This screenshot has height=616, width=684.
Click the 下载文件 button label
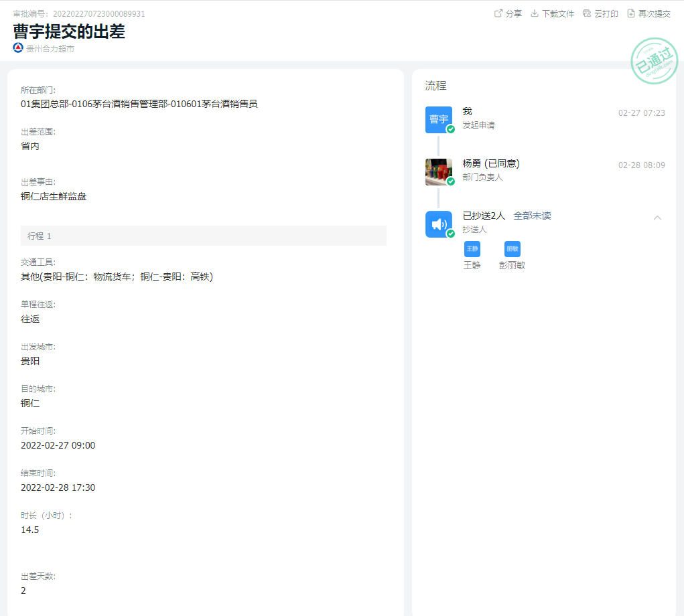558,14
